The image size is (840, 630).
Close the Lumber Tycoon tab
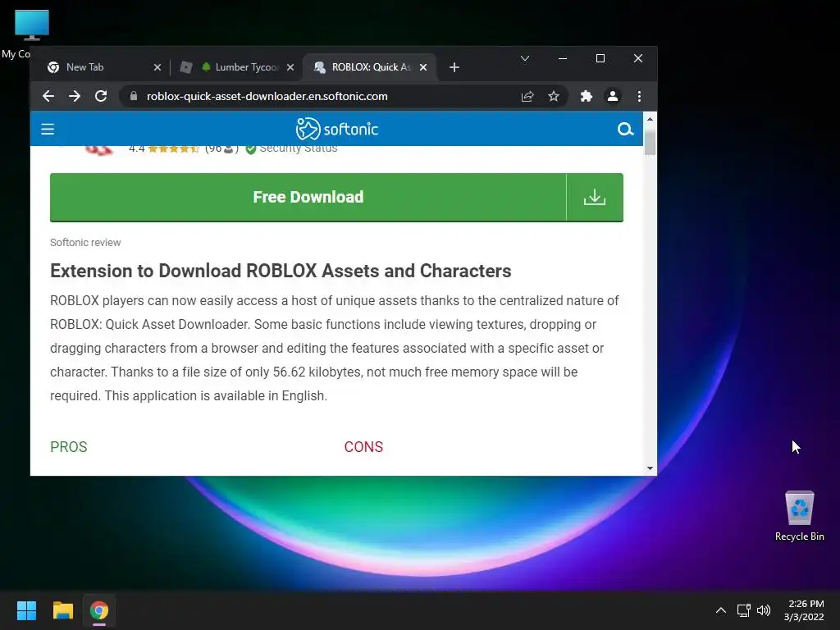290,67
